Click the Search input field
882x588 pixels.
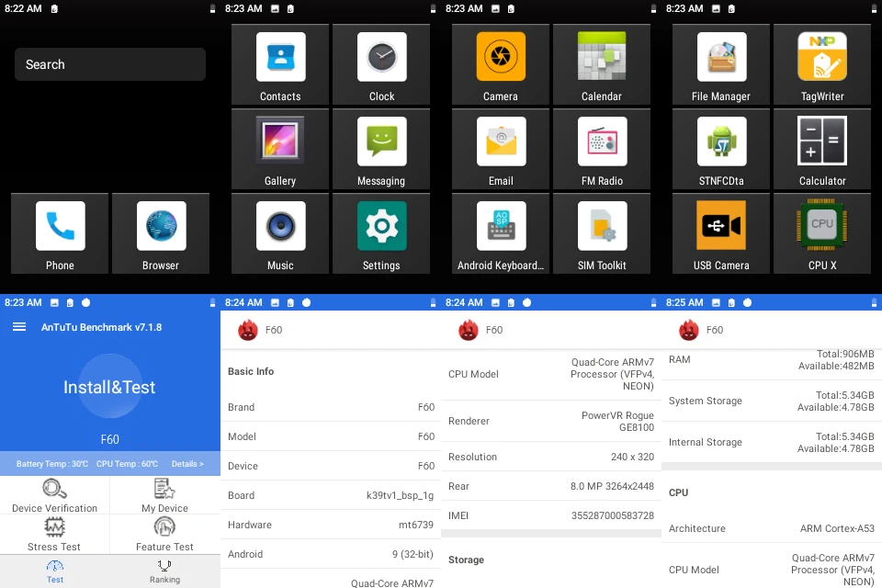(109, 64)
